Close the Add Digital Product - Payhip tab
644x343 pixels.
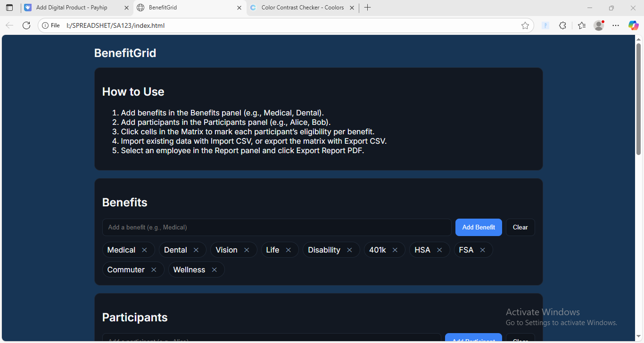[126, 8]
